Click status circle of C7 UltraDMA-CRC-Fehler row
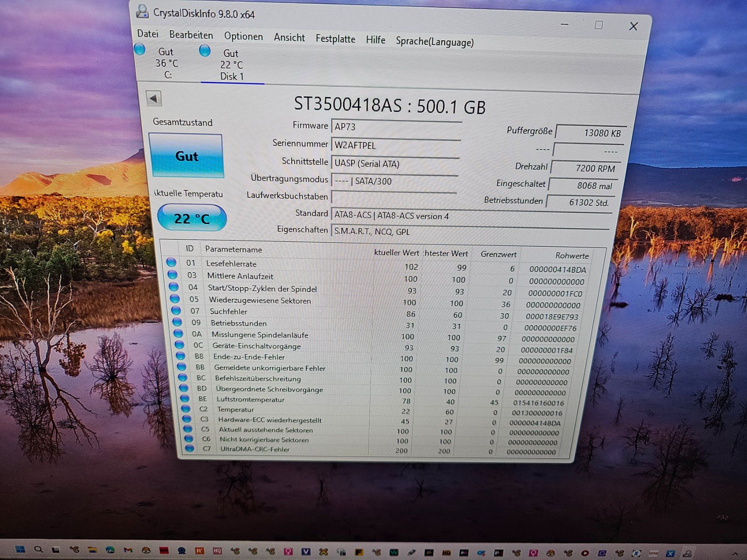This screenshot has width=747, height=560. pos(190,448)
